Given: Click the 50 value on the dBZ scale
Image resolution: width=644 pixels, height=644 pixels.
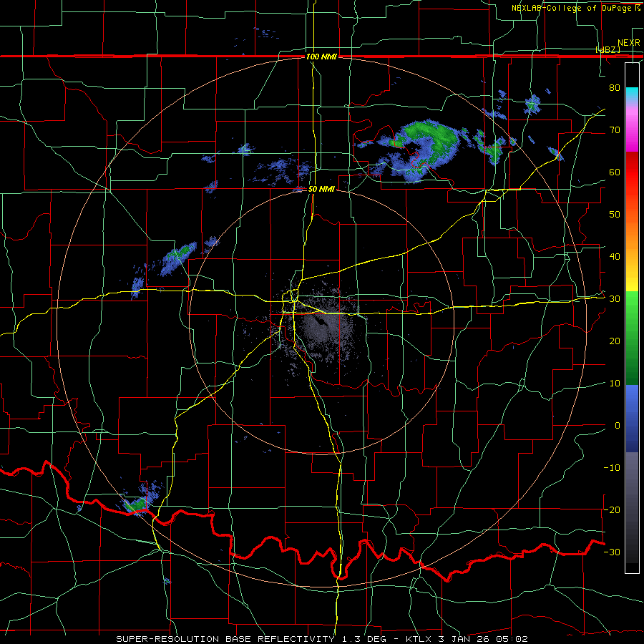Looking at the screenshot, I should (x=615, y=215).
